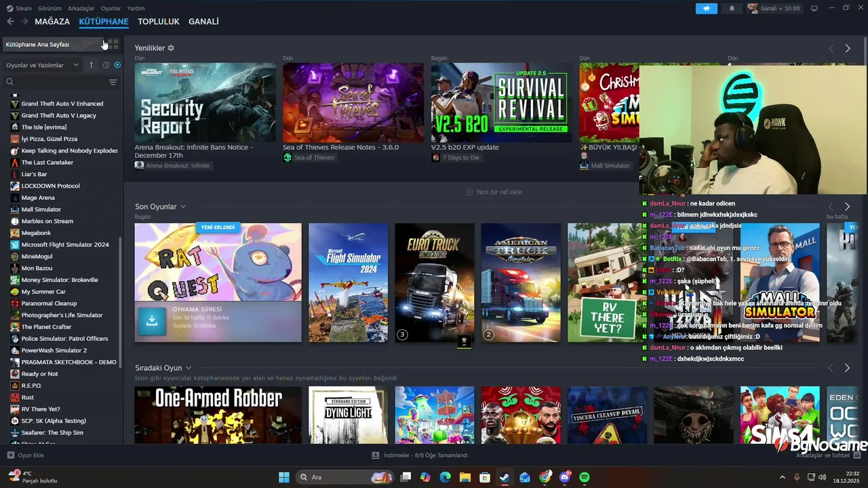Open Yenilikler settings gear
868x488 pixels.
click(171, 48)
